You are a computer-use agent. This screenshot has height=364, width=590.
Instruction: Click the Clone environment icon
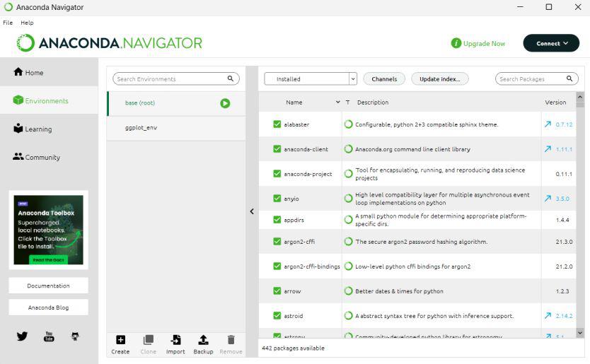tap(149, 340)
